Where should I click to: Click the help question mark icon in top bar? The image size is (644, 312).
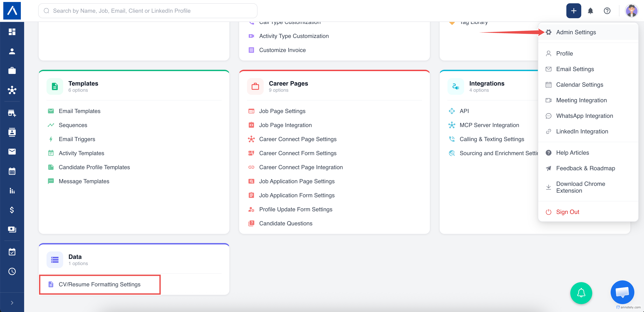click(607, 11)
